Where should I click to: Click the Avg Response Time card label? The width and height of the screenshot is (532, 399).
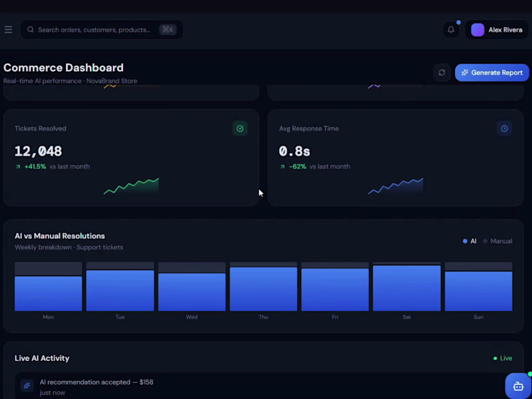click(x=309, y=128)
